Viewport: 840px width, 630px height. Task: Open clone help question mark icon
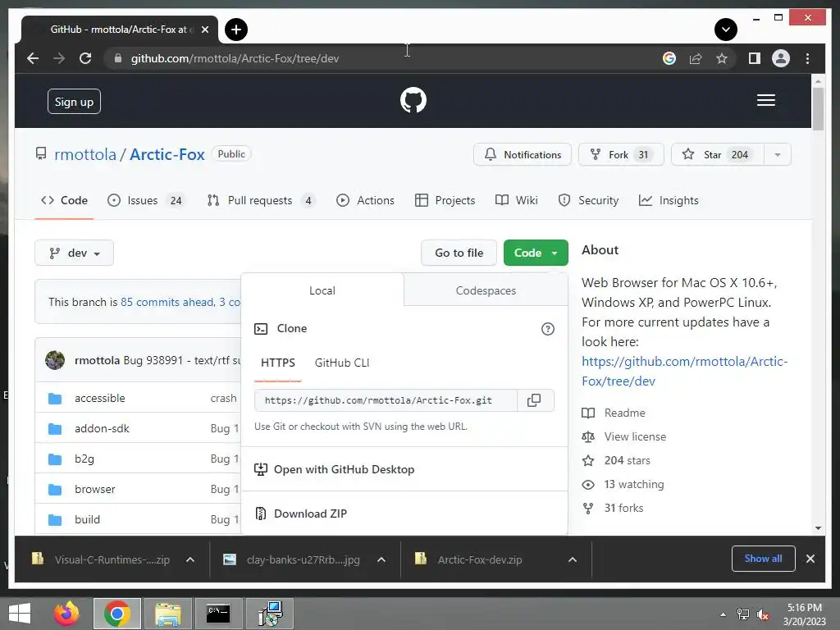tap(547, 329)
